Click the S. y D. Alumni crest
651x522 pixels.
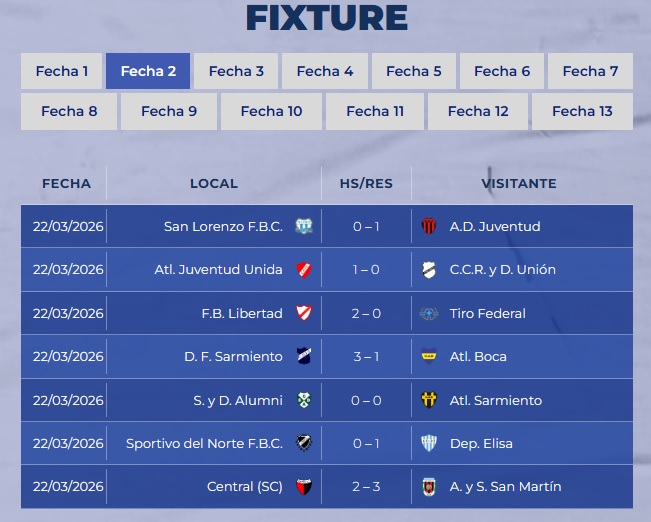[x=304, y=401]
